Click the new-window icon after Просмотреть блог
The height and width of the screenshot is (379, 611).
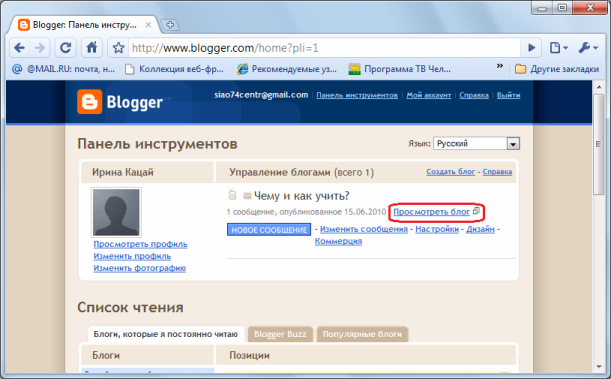click(x=476, y=211)
